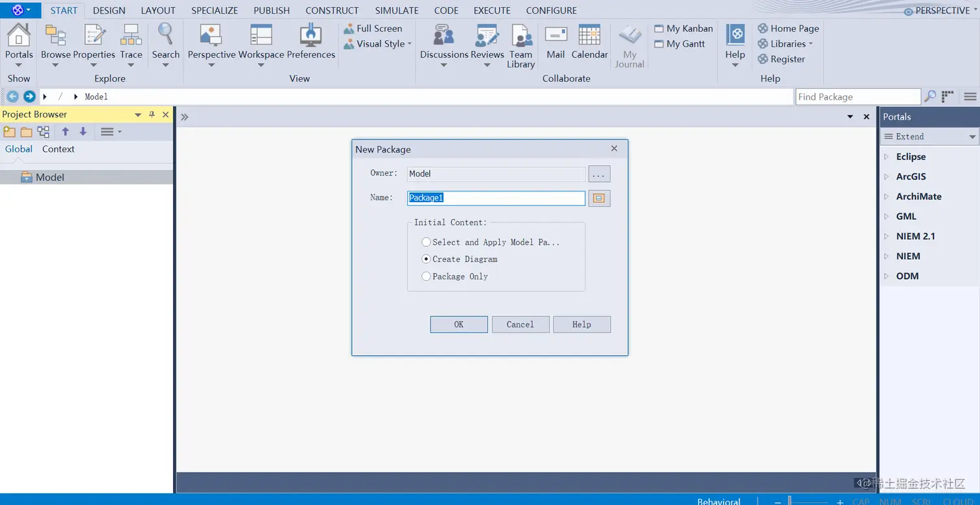Choose the Package Only radio option
This screenshot has height=505, width=980.
(426, 276)
